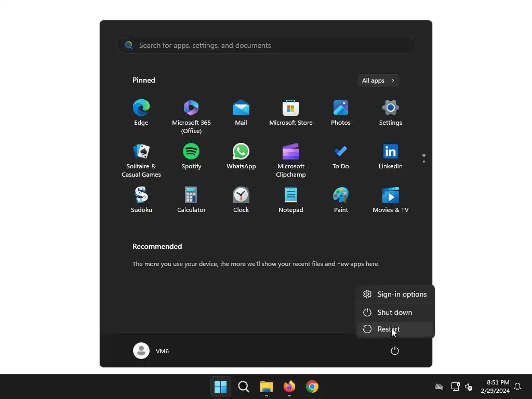Open Microsoft Store
This screenshot has height=399, width=532.
click(x=291, y=113)
